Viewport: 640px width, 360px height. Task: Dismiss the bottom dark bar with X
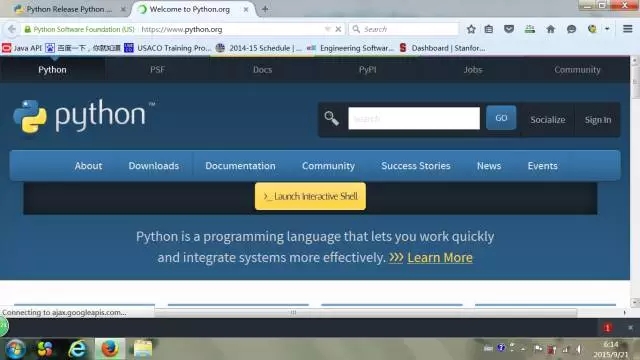630,328
